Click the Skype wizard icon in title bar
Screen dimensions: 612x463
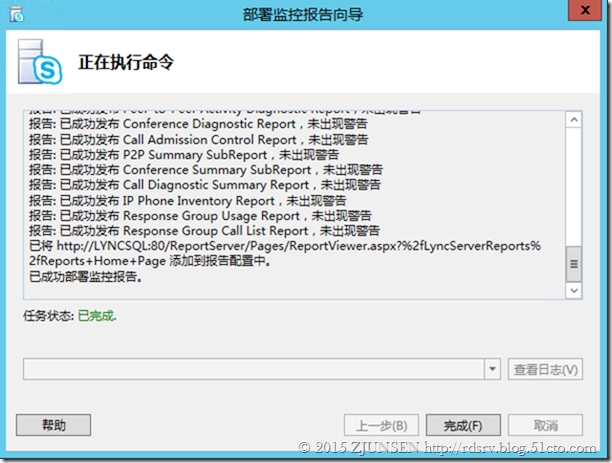(x=16, y=15)
